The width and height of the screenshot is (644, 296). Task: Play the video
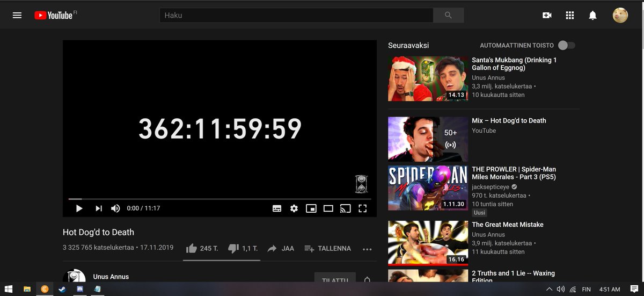click(79, 208)
